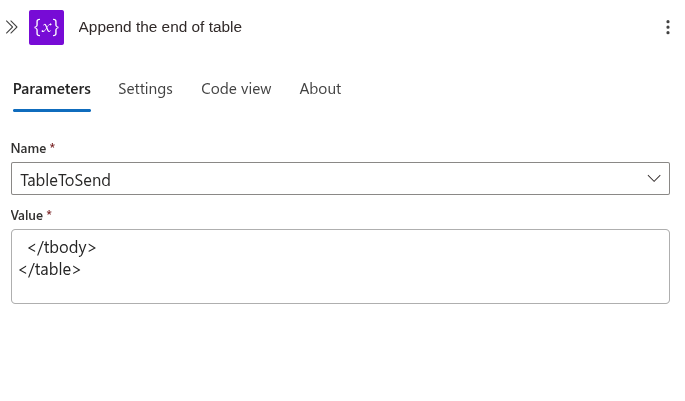The image size is (685, 401).
Task: Collapse the panel with the double-chevron icon
Action: [x=12, y=28]
